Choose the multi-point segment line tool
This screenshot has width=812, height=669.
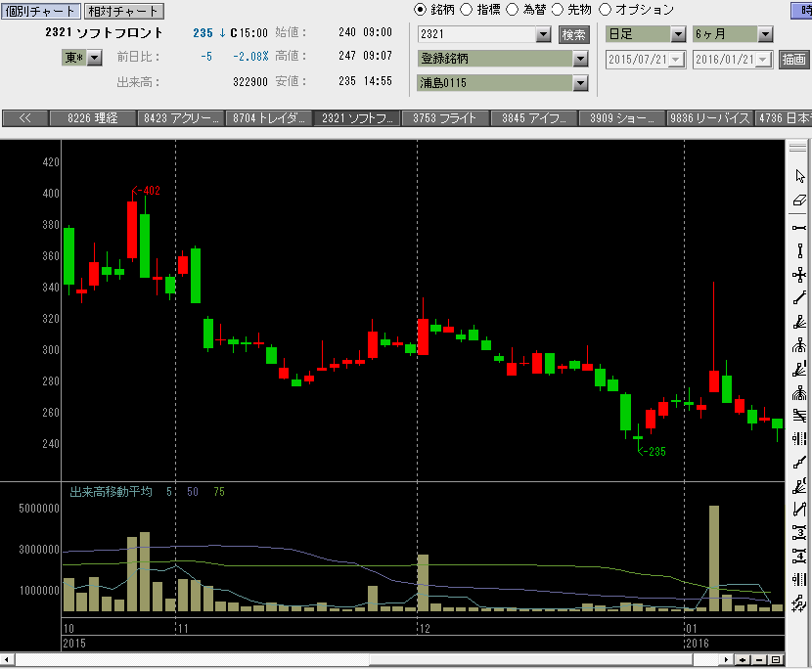[799, 463]
